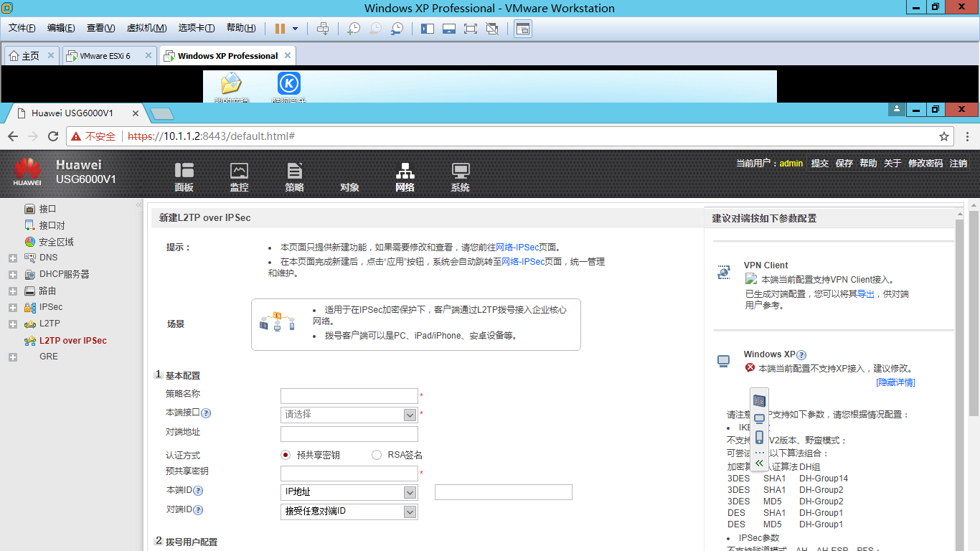
Task: Click 注销 to log out
Action: click(x=958, y=164)
